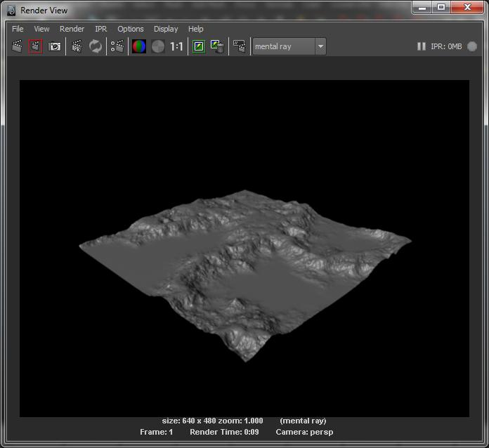The image size is (489, 448).
Task: Click the Snapshot camera icon
Action: point(54,47)
